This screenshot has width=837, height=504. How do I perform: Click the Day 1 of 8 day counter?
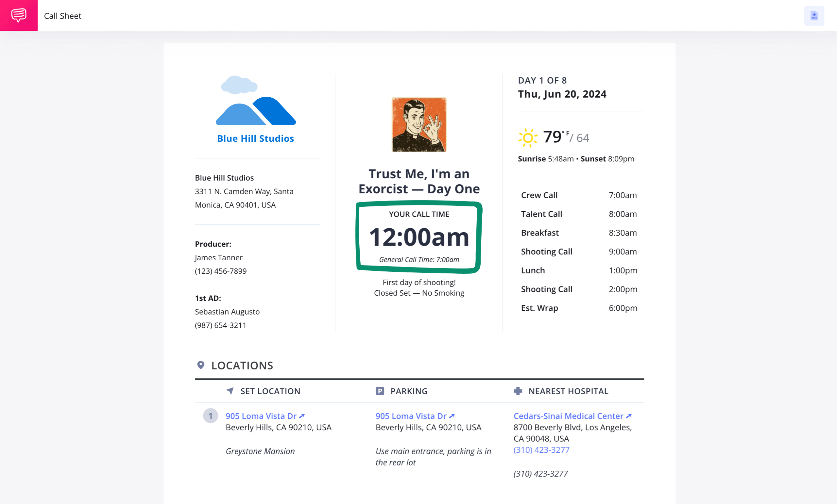tap(542, 79)
